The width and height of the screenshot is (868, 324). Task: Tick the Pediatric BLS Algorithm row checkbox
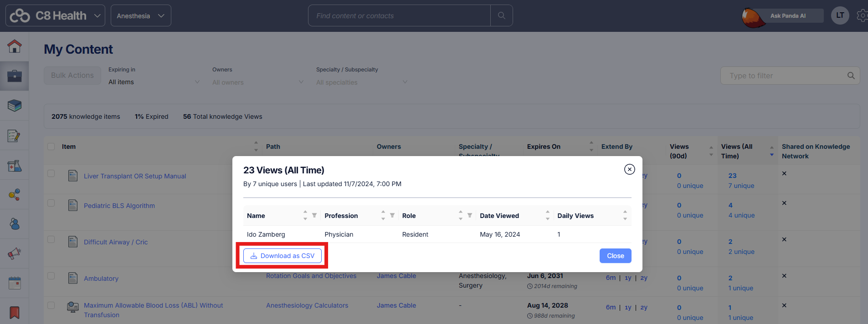(51, 203)
